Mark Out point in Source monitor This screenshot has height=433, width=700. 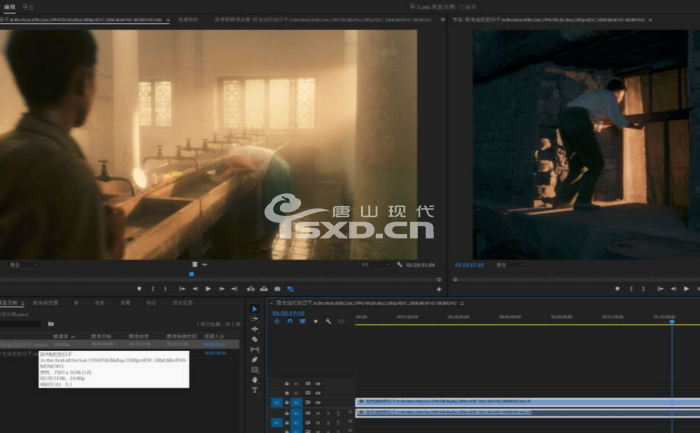165,289
